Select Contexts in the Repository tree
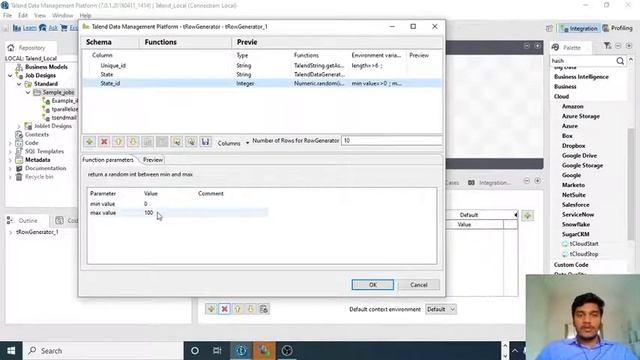640x360 pixels. click(x=37, y=134)
